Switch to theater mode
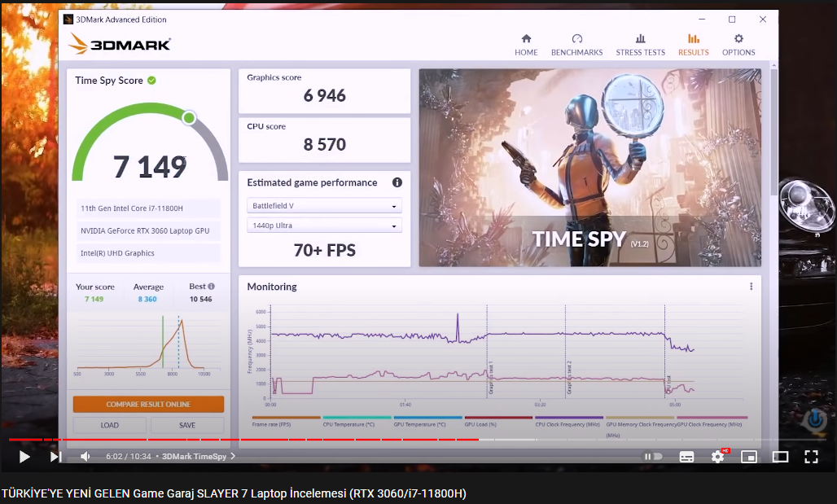The image size is (837, 504). 781,457
